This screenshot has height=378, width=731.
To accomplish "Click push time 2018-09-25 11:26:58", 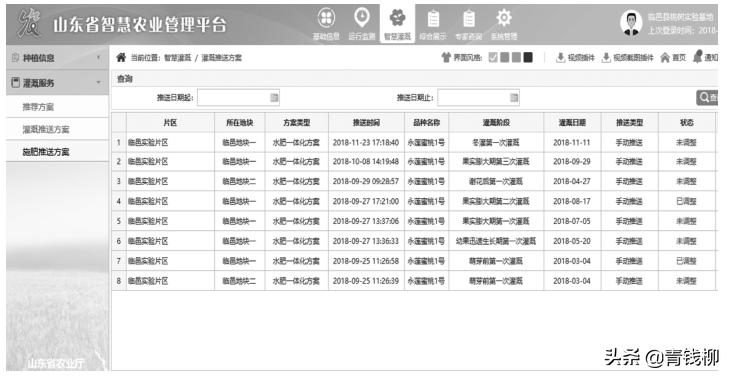I will [x=366, y=261].
